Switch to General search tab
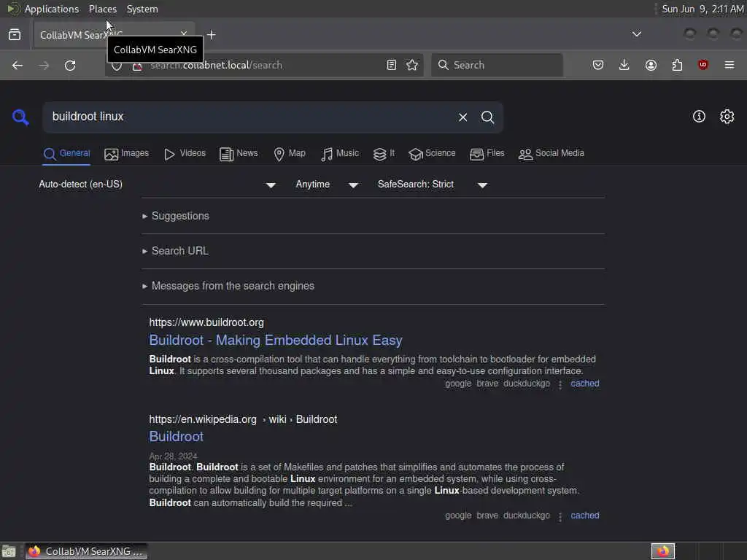The width and height of the screenshot is (747, 560). click(66, 153)
